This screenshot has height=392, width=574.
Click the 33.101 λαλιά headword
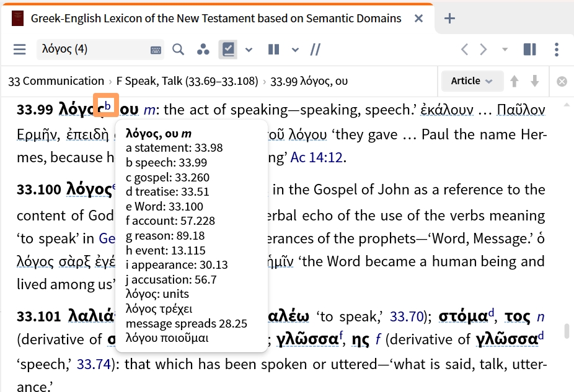click(91, 316)
